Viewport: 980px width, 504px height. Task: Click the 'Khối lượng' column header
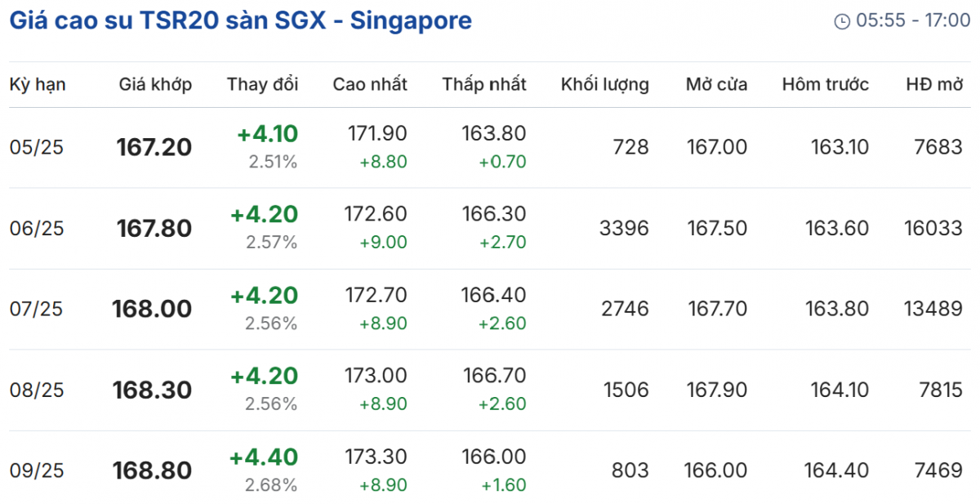point(604,84)
